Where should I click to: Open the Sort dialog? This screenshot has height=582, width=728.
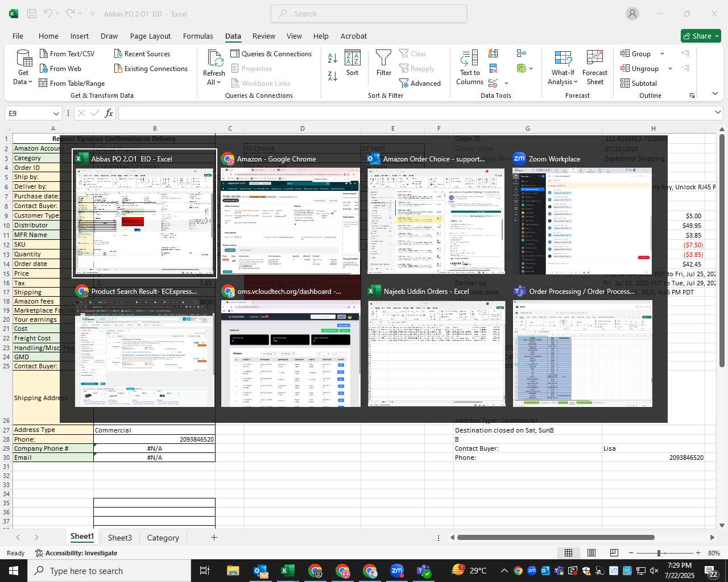[x=353, y=63]
